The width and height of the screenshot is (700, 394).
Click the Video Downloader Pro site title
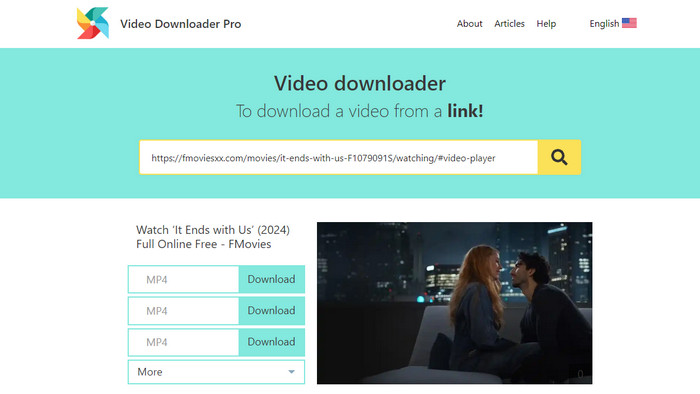click(180, 24)
